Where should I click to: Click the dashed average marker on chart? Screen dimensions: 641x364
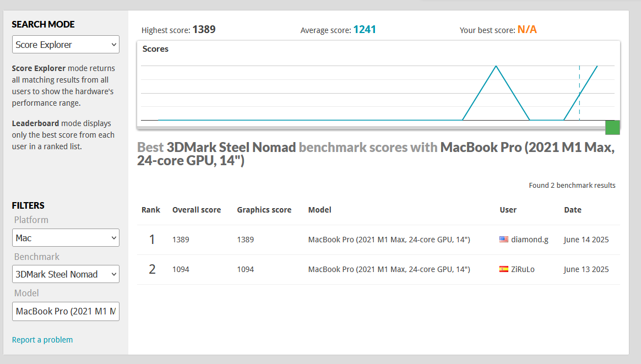pos(579,93)
